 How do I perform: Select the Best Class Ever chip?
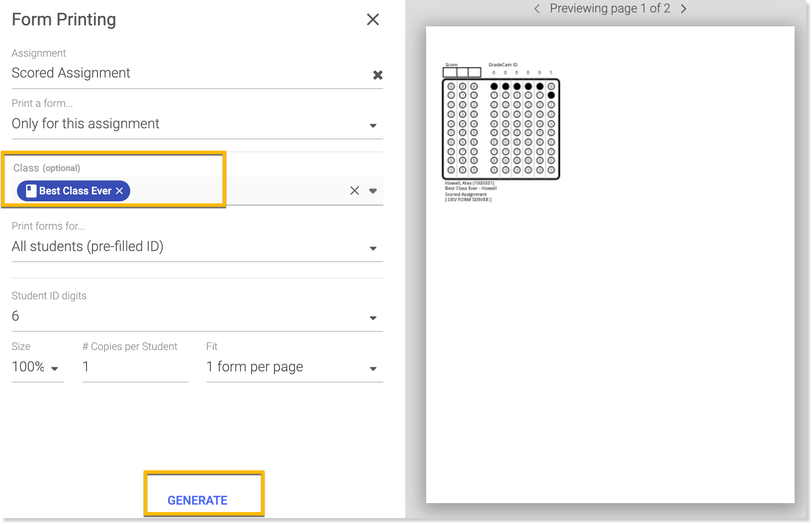pos(75,191)
